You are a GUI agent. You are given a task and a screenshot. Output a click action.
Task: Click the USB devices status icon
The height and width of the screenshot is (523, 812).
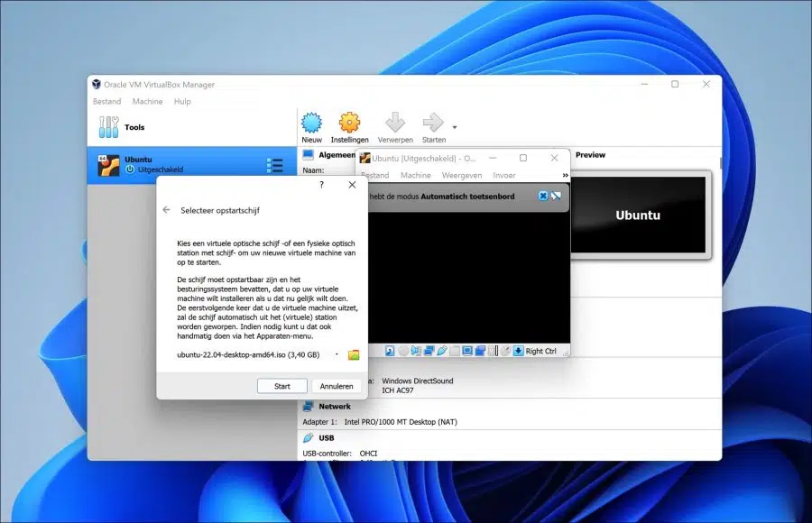pos(442,351)
